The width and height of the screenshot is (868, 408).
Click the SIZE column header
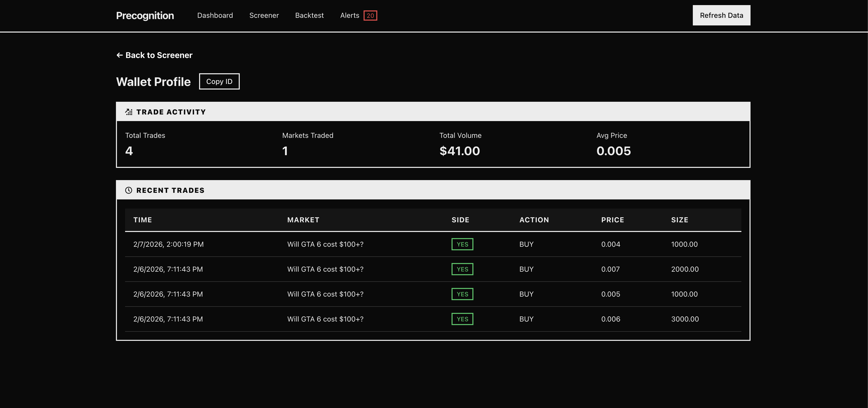pos(679,220)
